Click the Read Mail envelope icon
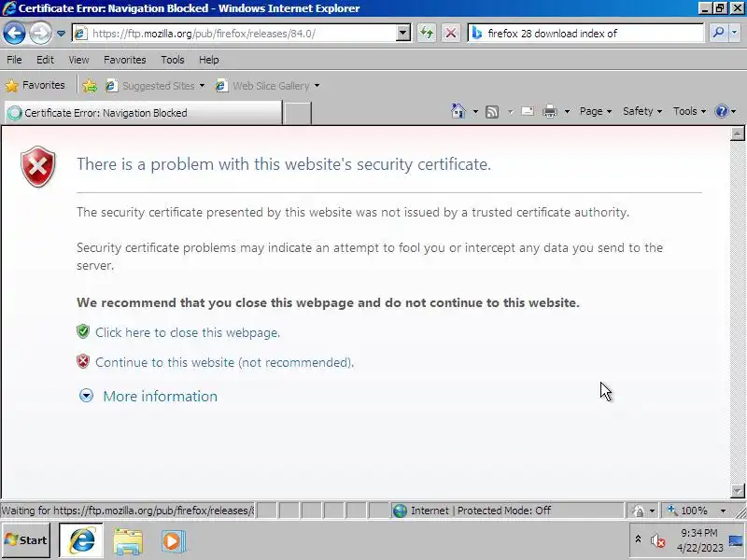 pyautogui.click(x=528, y=111)
